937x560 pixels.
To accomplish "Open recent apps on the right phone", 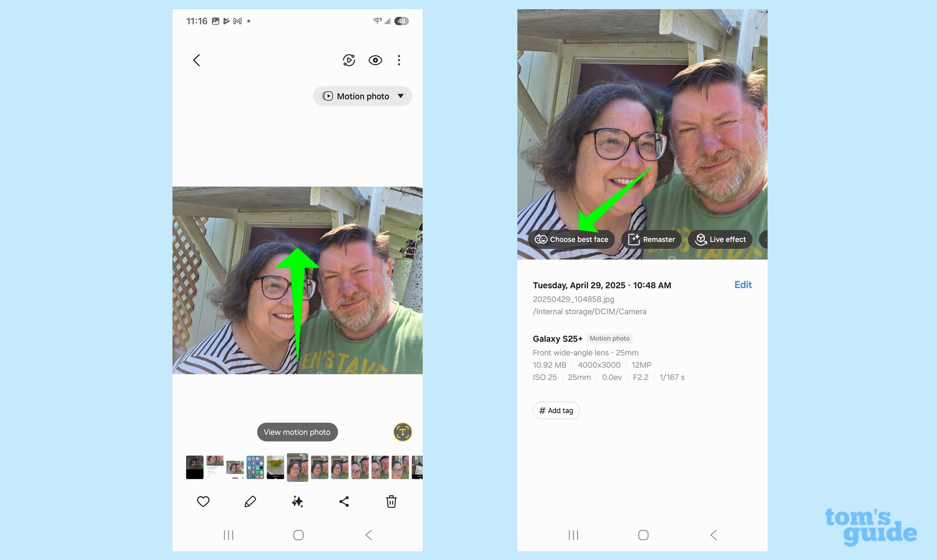I will tap(573, 535).
